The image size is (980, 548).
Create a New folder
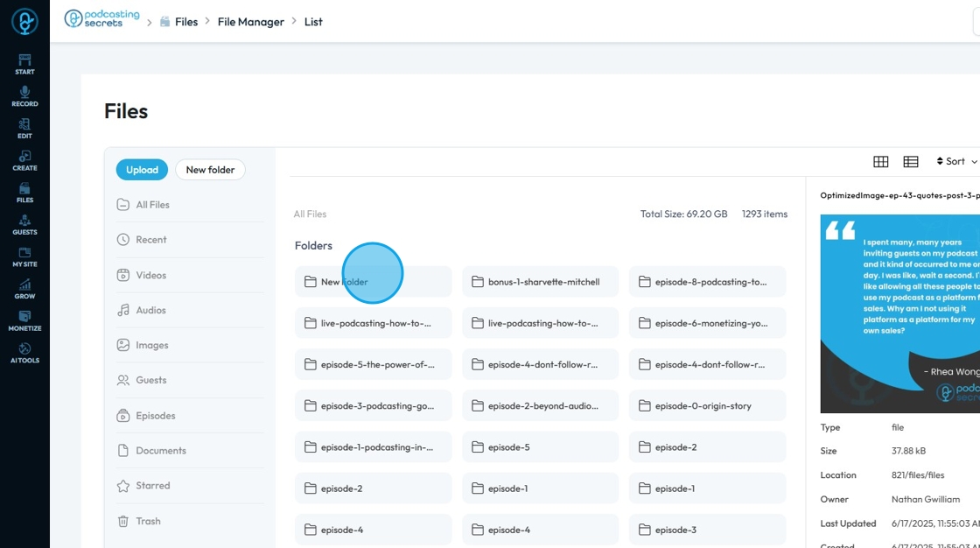[x=210, y=170]
